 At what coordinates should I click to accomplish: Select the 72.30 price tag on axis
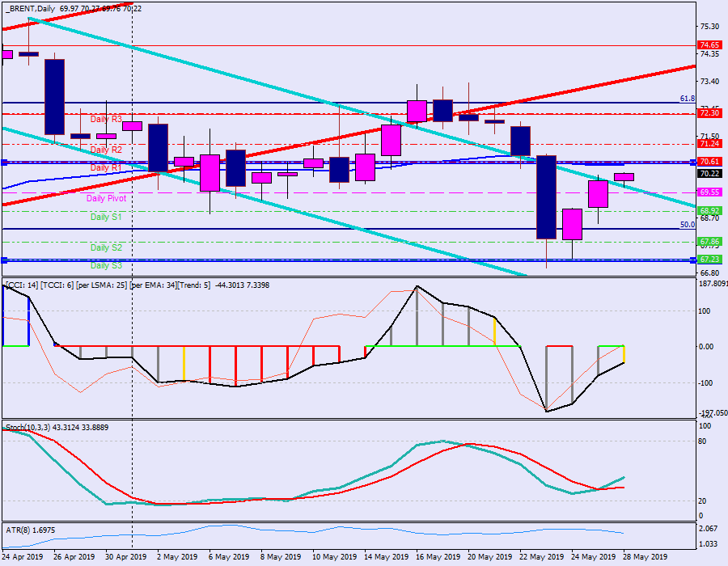[x=709, y=114]
